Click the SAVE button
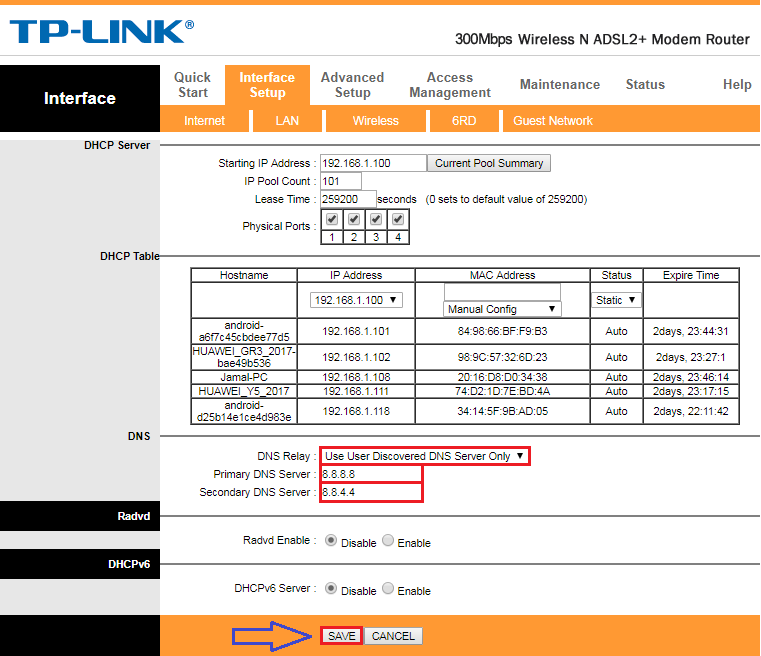Viewport: 761px width, 656px height. tap(342, 636)
